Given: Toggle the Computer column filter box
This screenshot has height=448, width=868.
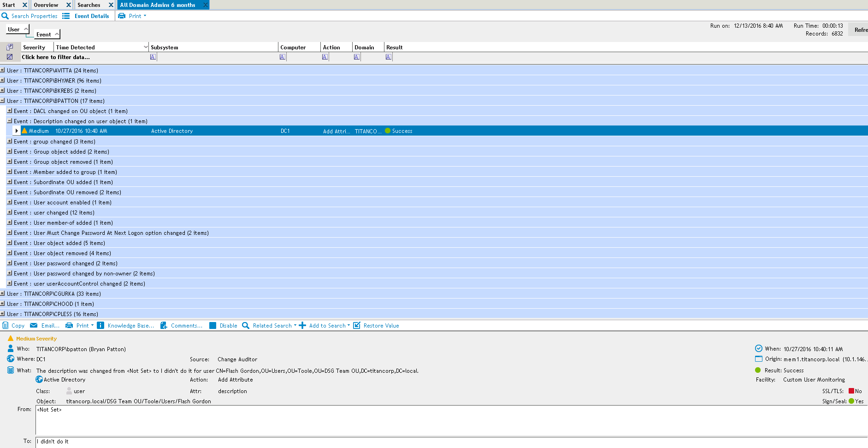Looking at the screenshot, I should click(x=283, y=57).
